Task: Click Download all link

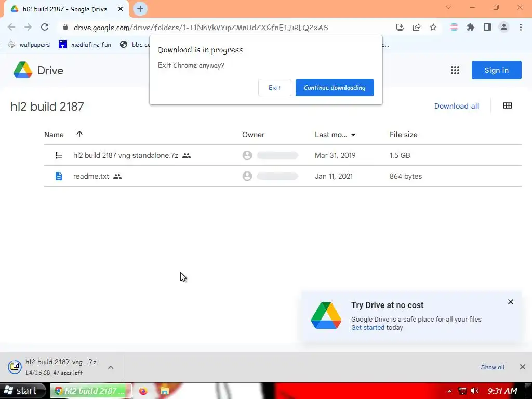Action: [456, 106]
